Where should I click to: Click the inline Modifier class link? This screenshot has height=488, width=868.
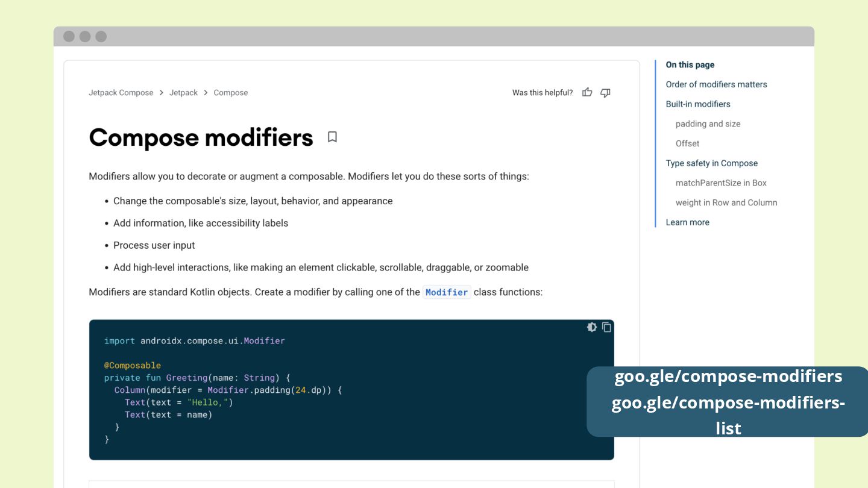447,292
